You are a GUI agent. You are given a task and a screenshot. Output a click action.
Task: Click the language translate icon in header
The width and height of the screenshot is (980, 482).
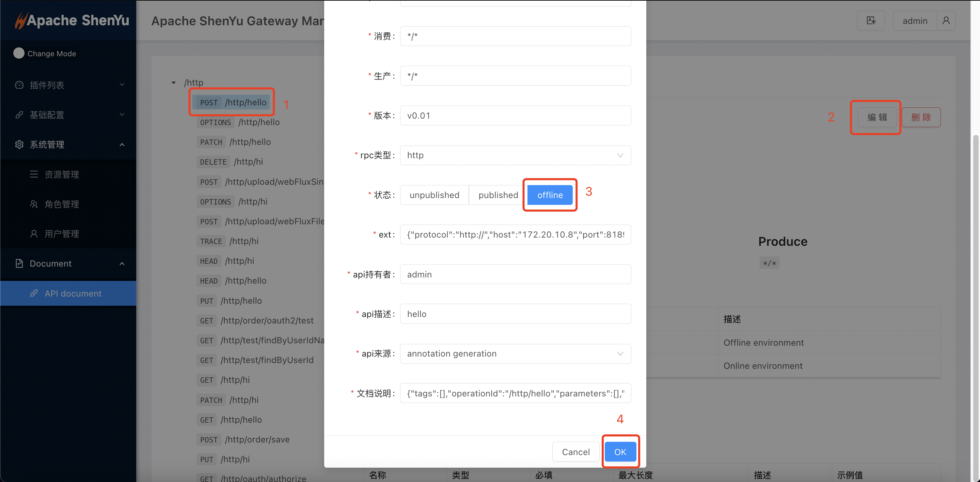[x=870, y=20]
